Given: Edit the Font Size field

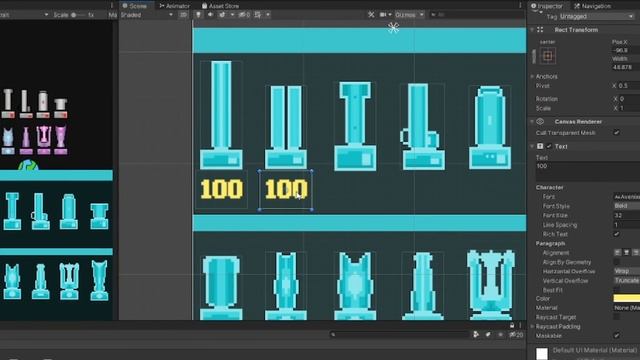Looking at the screenshot, I should tap(627, 216).
